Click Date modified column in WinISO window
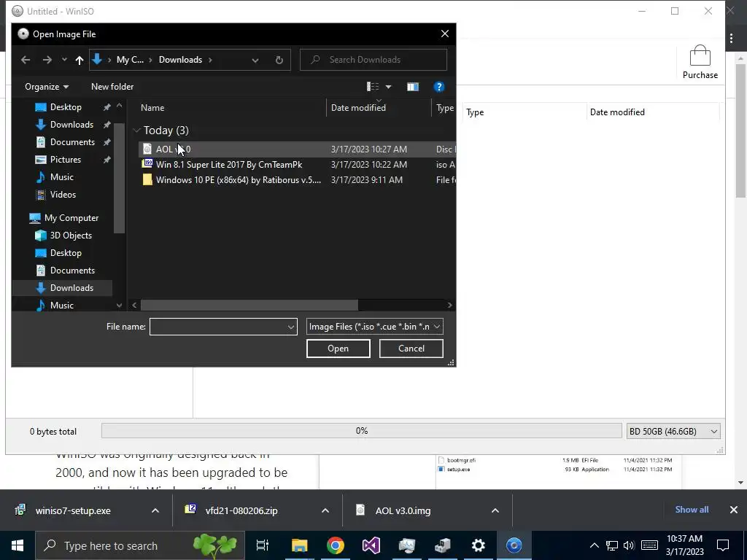 pyautogui.click(x=617, y=112)
